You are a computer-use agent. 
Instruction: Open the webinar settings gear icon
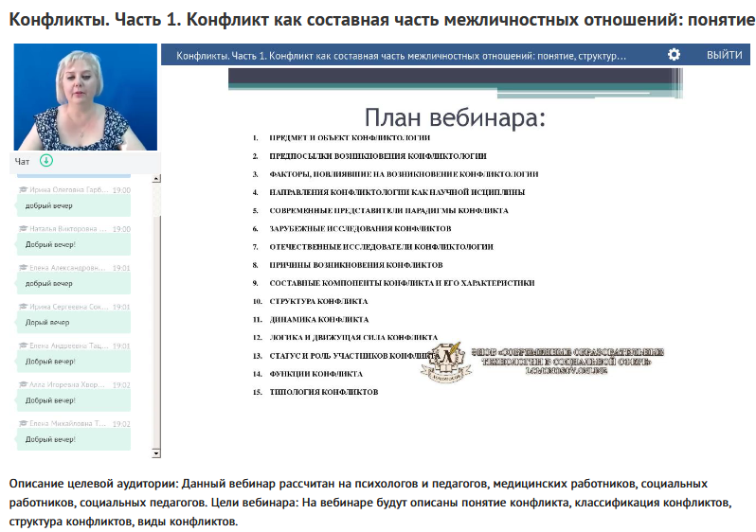coord(674,55)
